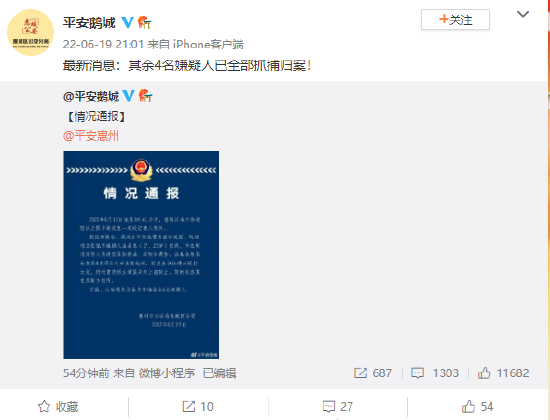This screenshot has height=420, width=550.
Task: Open the reposted @平安鹅城 author link
Action: [91, 96]
